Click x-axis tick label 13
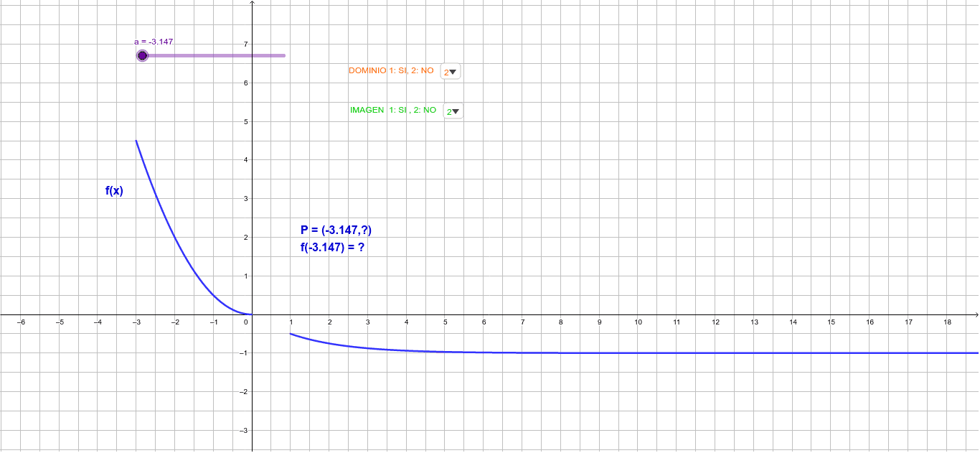The height and width of the screenshot is (453, 980). [x=754, y=322]
